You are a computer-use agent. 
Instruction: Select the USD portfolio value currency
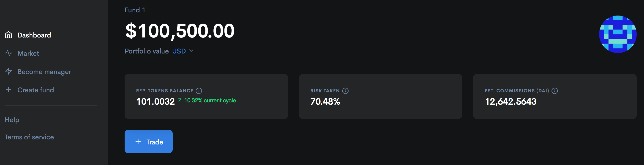pos(179,51)
